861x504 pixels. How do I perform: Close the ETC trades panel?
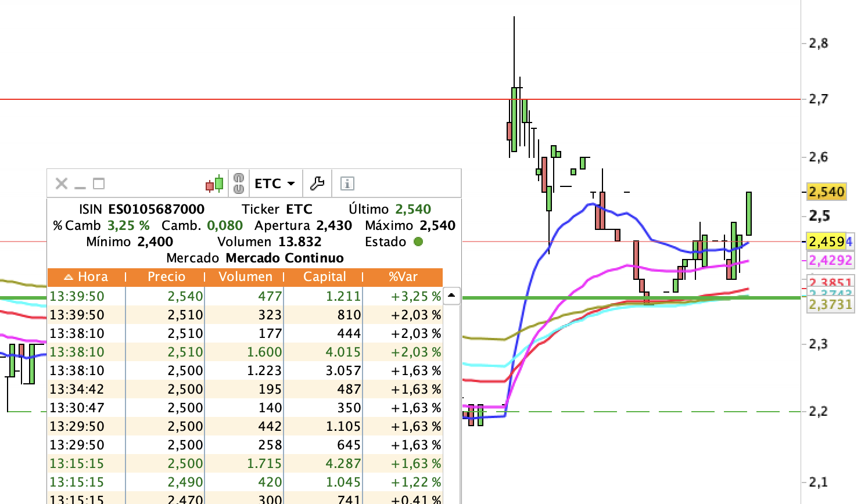(x=61, y=183)
